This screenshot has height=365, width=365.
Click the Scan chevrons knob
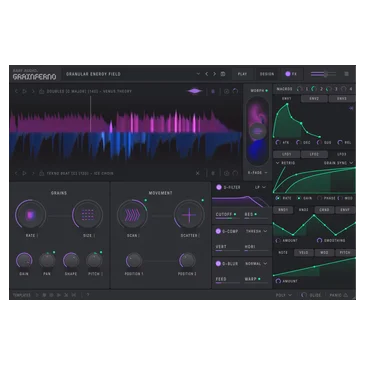click(132, 215)
